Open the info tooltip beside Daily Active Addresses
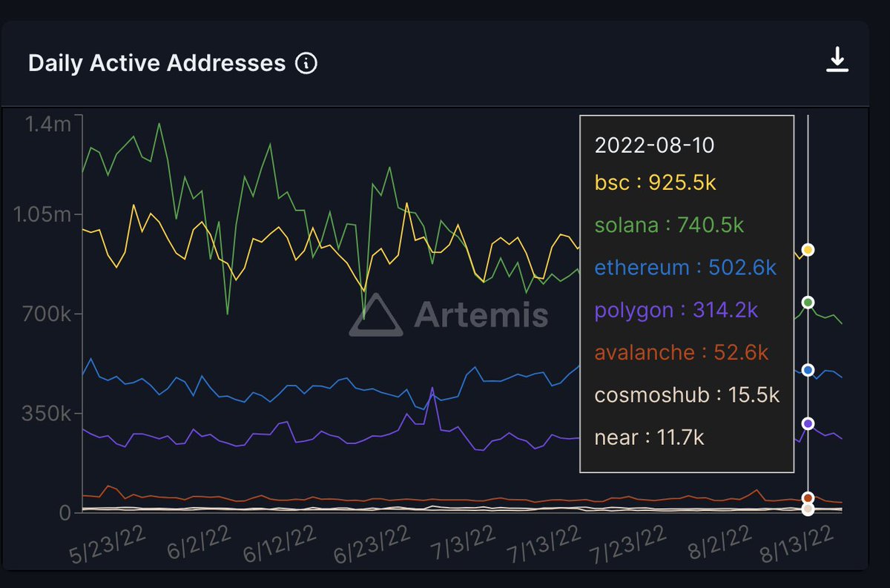Screen dimensions: 890x588 coord(306,63)
